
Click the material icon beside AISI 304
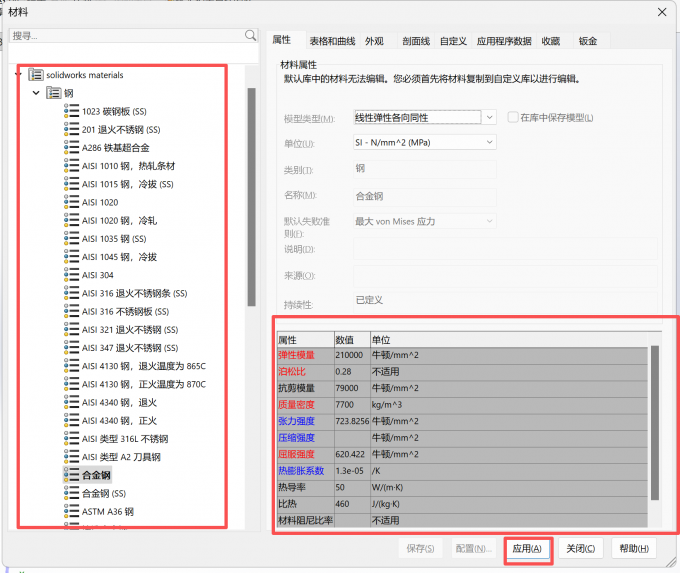(71, 275)
